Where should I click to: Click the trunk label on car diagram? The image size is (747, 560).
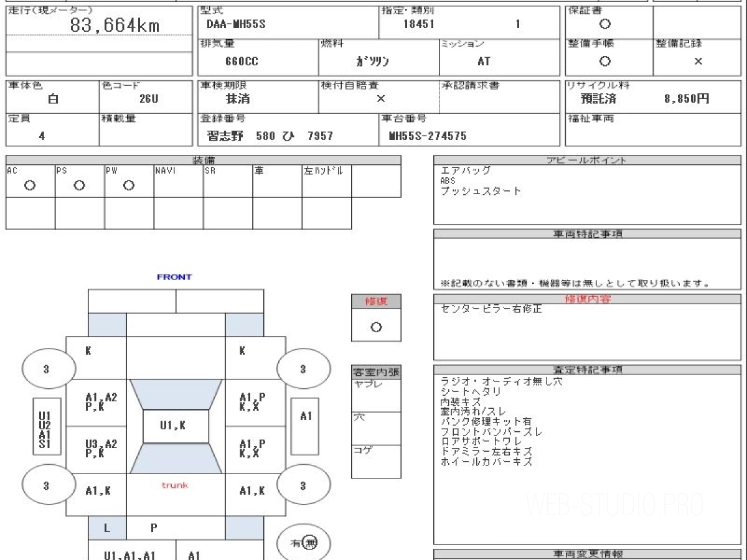(x=174, y=485)
